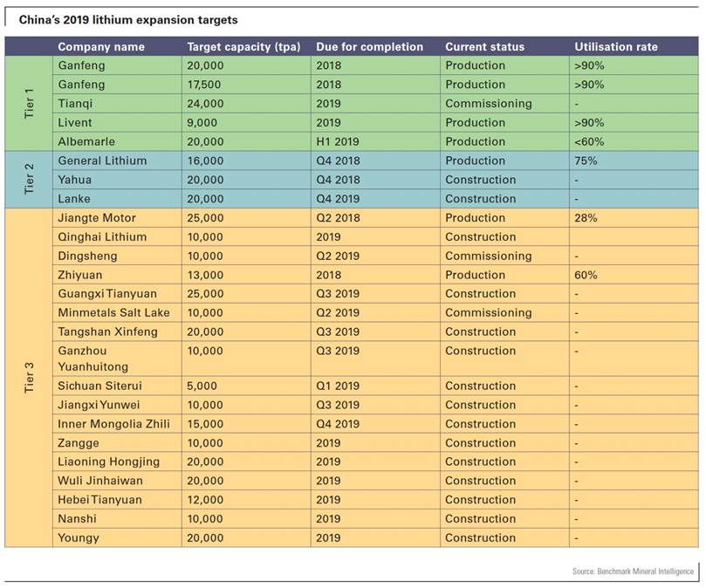The width and height of the screenshot is (706, 588).
Task: Click the 'China's 2019 lithium expansion targets' title
Action: (122, 19)
